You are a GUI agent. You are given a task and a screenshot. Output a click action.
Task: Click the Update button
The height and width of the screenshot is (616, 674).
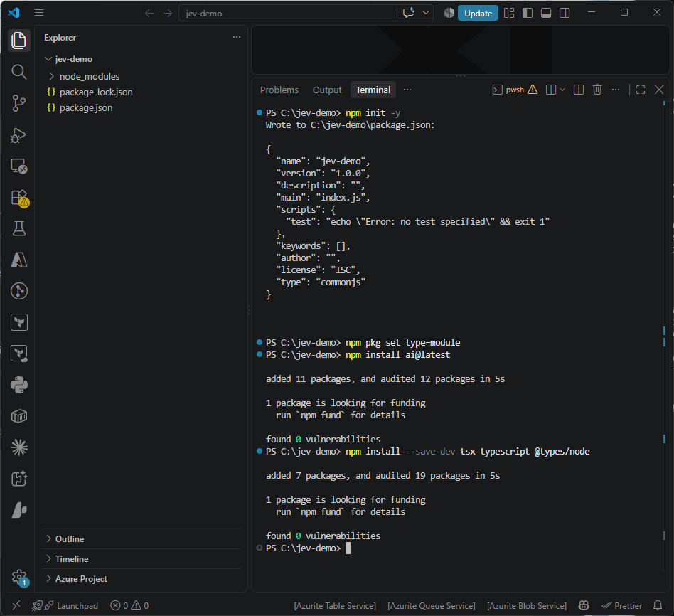(x=478, y=14)
